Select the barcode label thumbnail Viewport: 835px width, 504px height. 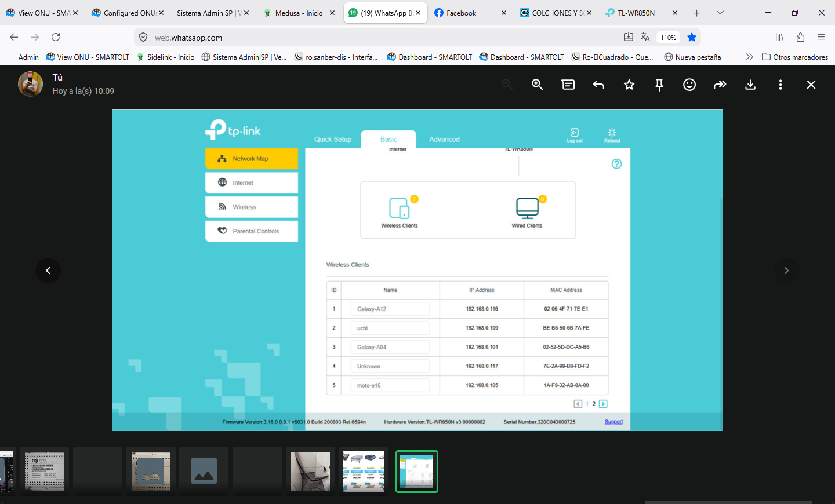[x=44, y=472]
